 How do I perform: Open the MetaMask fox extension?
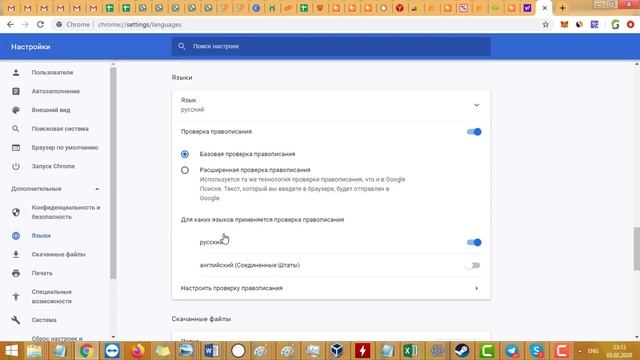pos(564,24)
